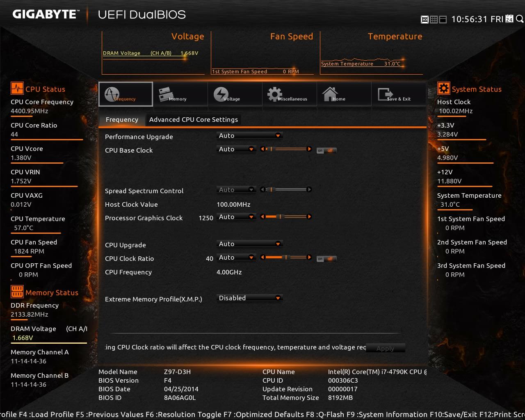Select the Host Clock Value 100.00MHz
Screen dimensions: 525x420
[233, 204]
